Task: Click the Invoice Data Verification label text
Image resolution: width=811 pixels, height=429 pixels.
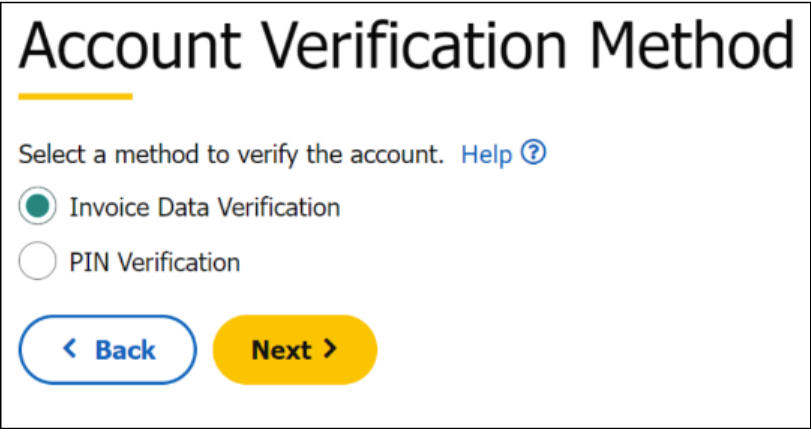Action: coord(204,208)
